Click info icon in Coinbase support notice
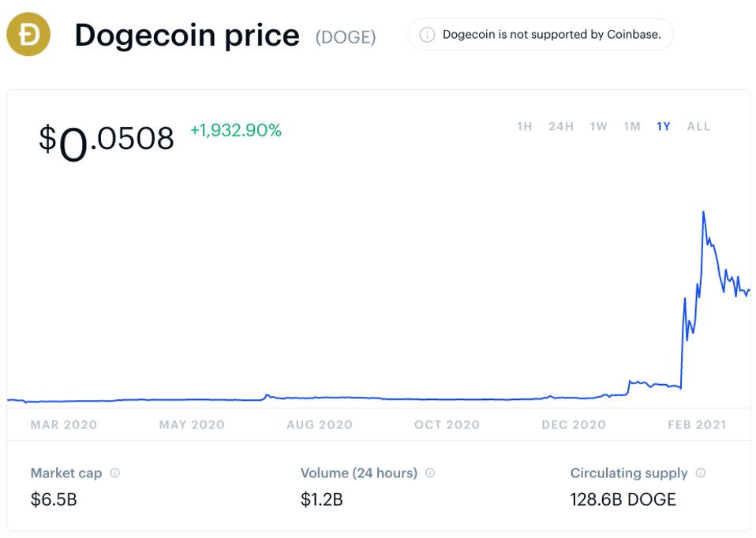The image size is (756, 538). click(427, 35)
